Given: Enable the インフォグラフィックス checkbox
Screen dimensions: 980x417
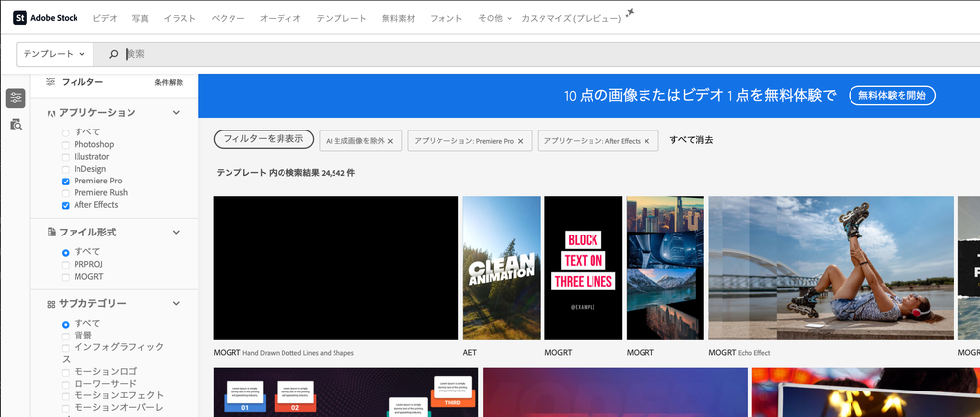Looking at the screenshot, I should [66, 348].
